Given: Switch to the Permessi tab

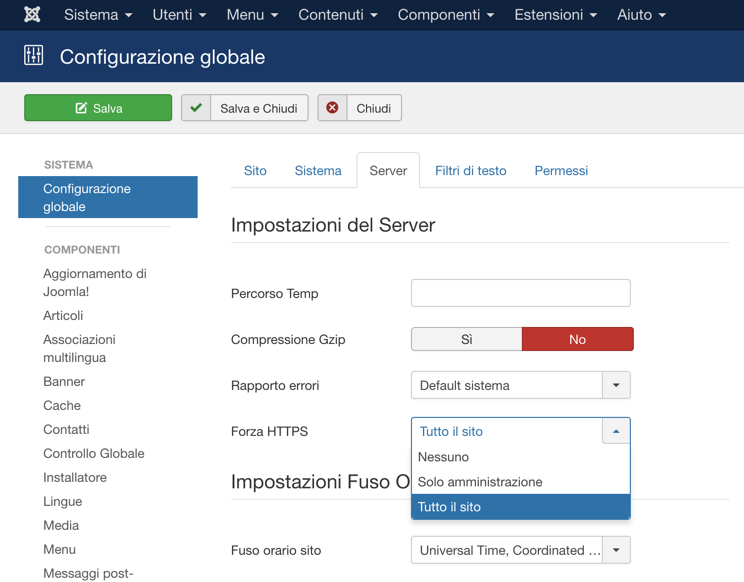Looking at the screenshot, I should (561, 171).
